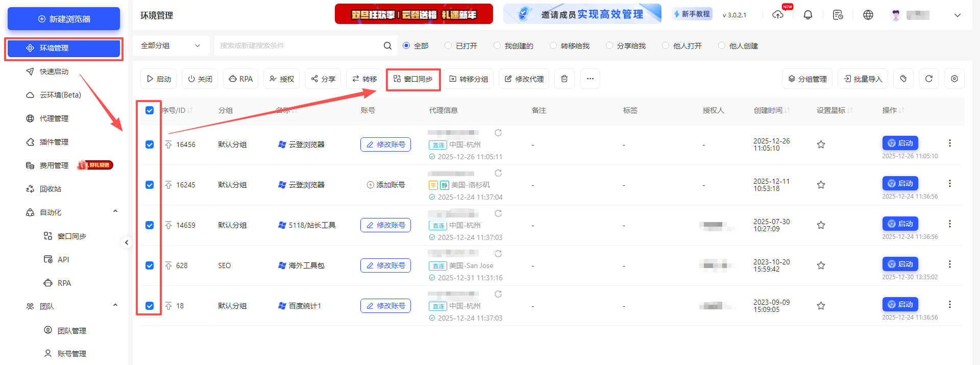
Task: Collapse the sidebar with arrow handle
Action: click(127, 242)
